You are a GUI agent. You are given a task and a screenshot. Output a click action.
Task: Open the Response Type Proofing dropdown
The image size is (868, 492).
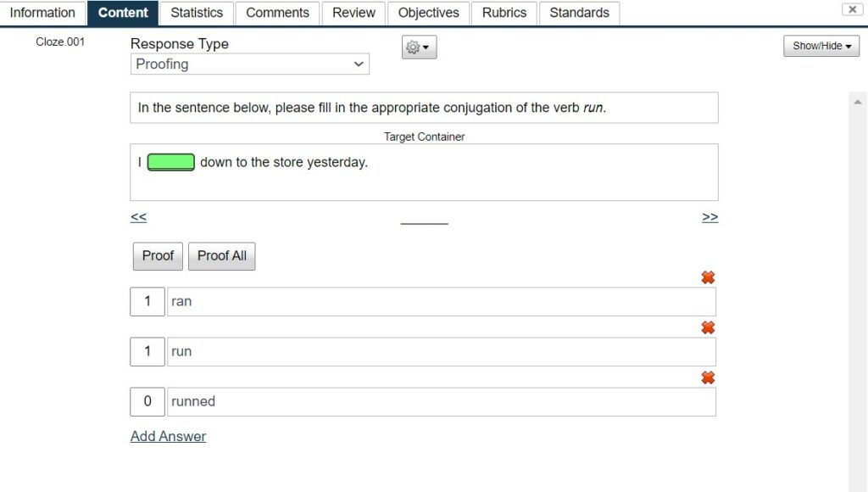click(x=250, y=64)
